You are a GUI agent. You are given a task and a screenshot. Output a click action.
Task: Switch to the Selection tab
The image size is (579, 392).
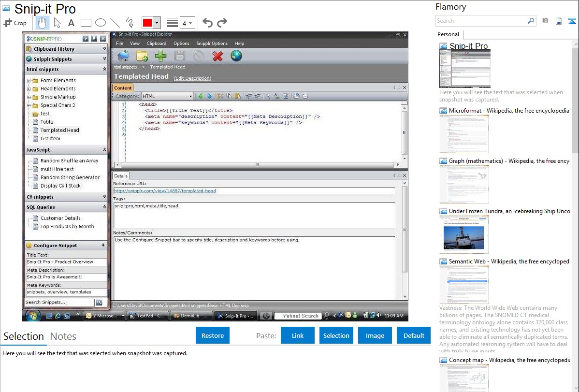click(24, 336)
